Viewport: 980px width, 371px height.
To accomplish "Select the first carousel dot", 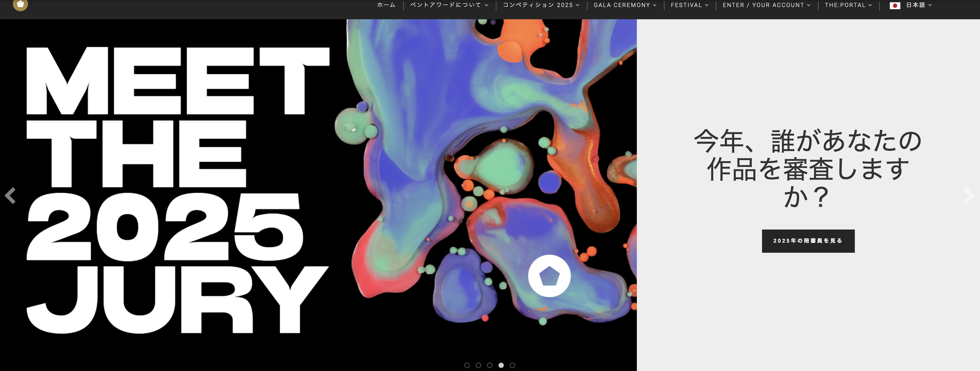I will click(467, 365).
